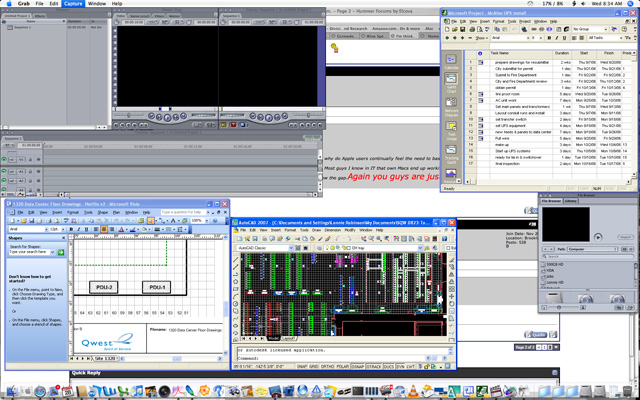Toggle A1 audio track audible light
The image size is (640, 400).
point(5,171)
